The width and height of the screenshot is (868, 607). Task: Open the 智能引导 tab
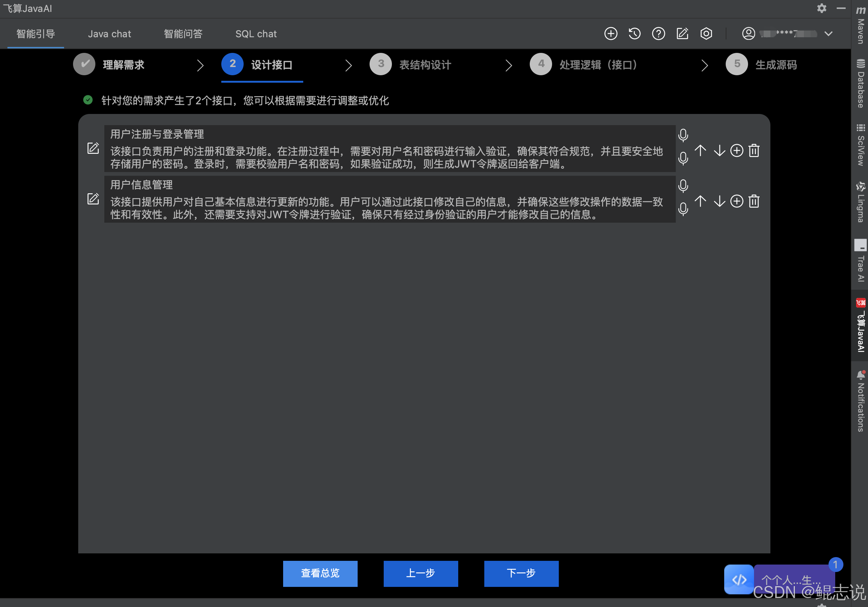(35, 34)
